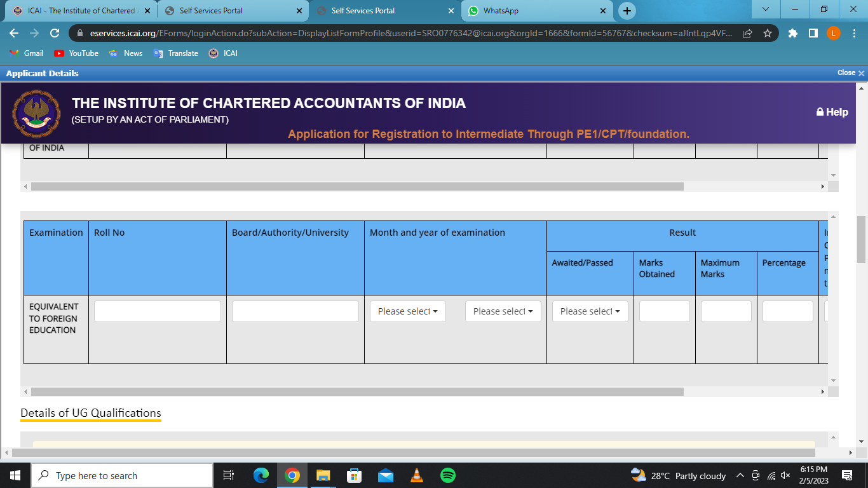
Task: Click the Marks Obtained input box
Action: (664, 311)
